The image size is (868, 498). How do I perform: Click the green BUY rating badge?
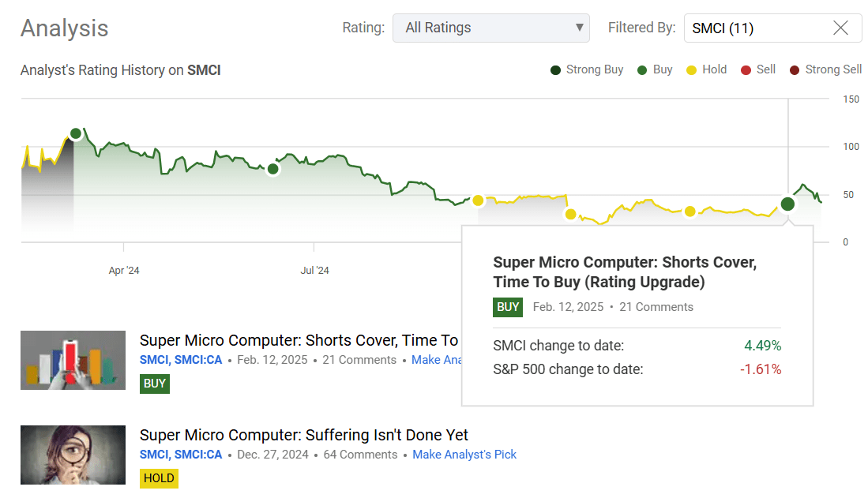pyautogui.click(x=155, y=384)
